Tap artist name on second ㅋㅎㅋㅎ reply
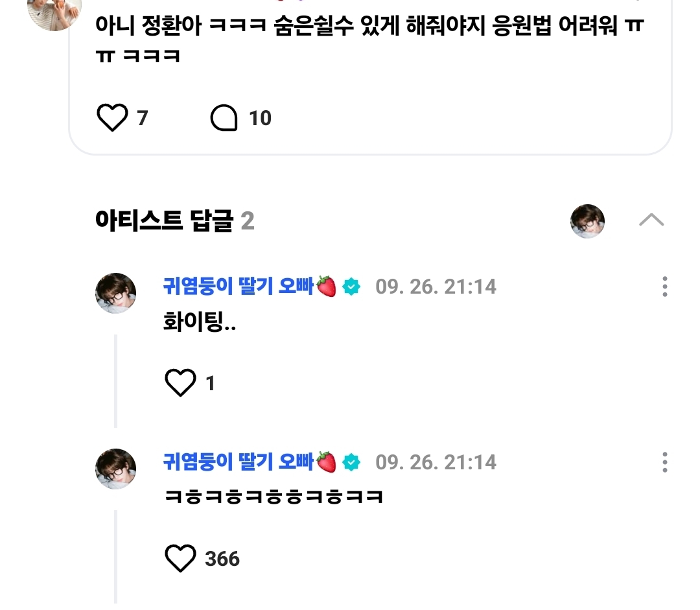Viewport: 700px width, 610px height. (x=239, y=462)
